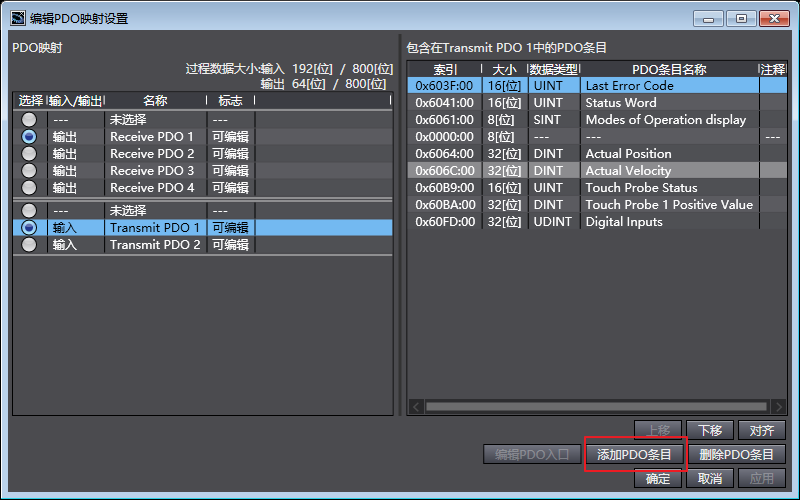Click the 标志 column header
Viewport: 800px width, 500px height.
click(230, 101)
